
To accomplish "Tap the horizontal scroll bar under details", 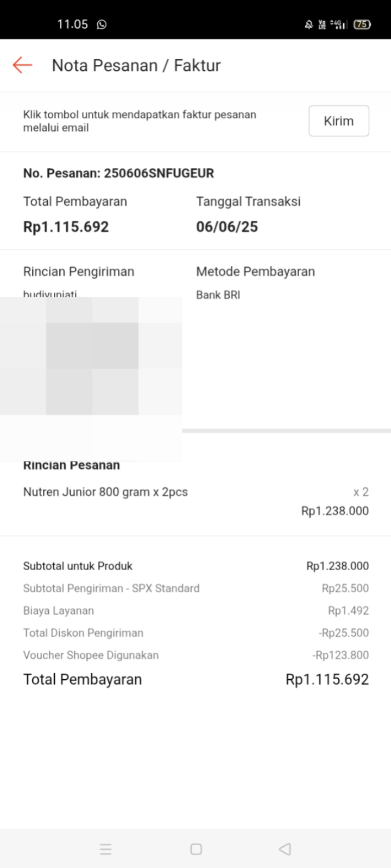I will pyautogui.click(x=286, y=431).
